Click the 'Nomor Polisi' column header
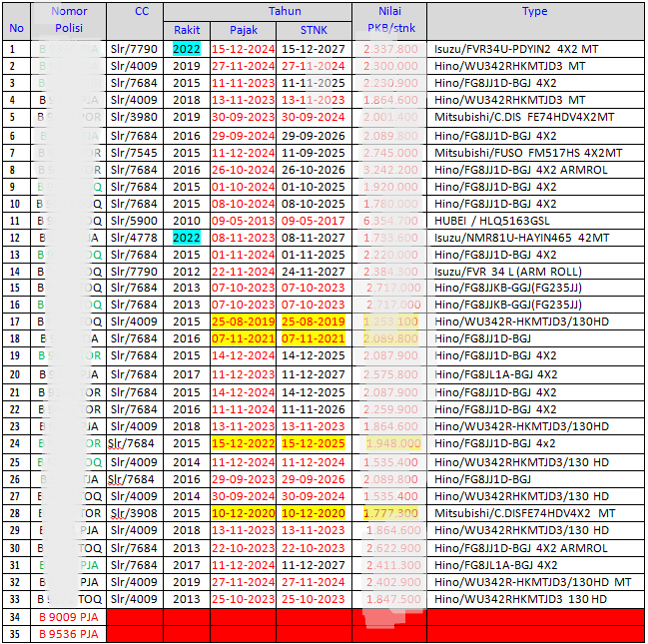This screenshot has width=648, height=644. (x=68, y=19)
